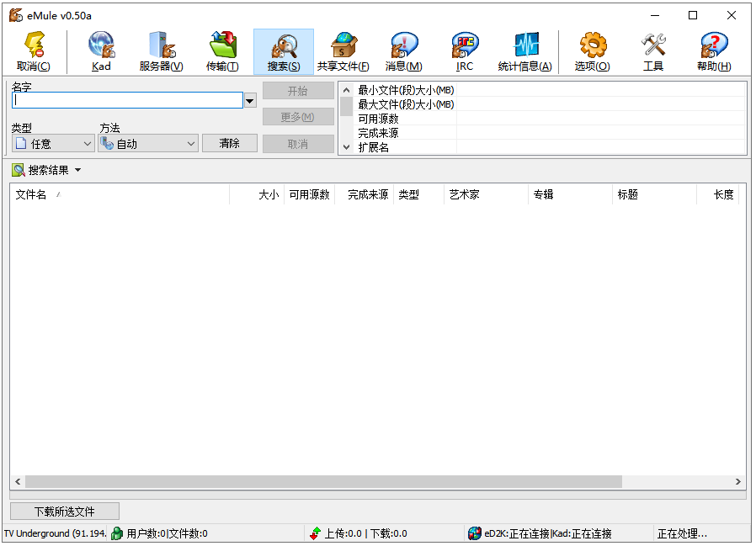Maximize the eMule window

click(x=693, y=15)
